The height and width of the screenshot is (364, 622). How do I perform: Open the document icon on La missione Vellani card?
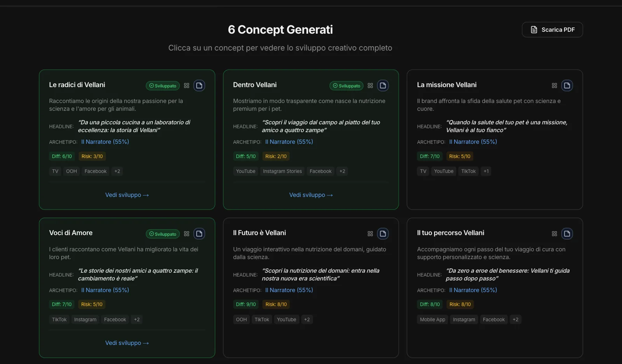567,85
